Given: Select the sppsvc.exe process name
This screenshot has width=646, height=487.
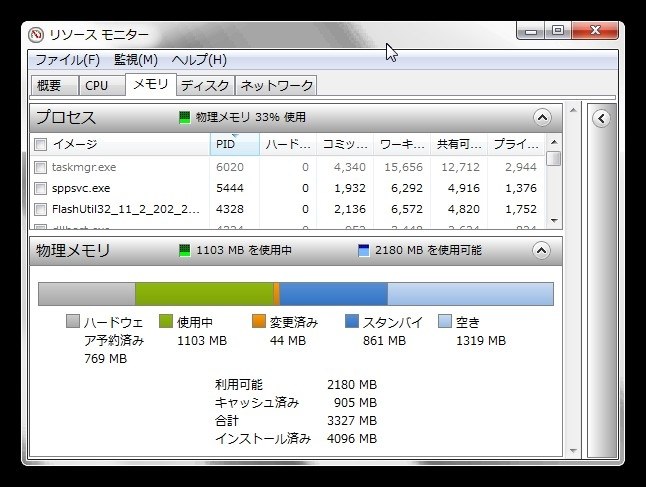Looking at the screenshot, I should [x=81, y=188].
